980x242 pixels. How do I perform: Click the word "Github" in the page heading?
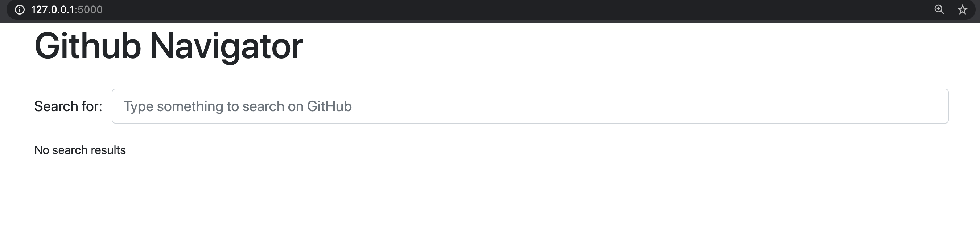click(88, 46)
